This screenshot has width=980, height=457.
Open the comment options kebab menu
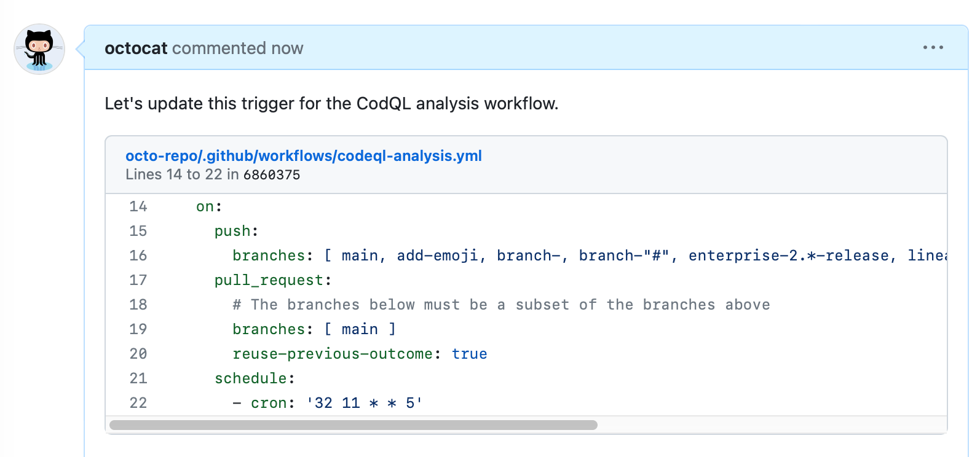(933, 47)
